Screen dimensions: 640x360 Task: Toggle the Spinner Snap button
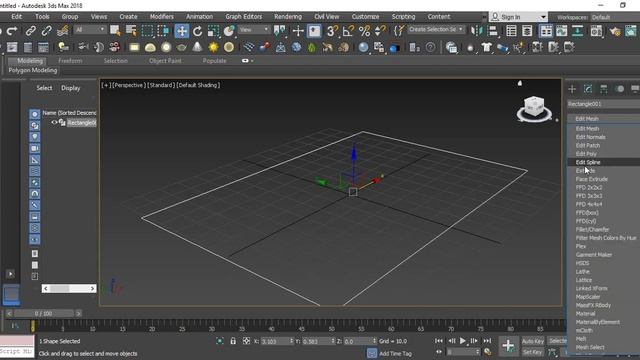pos(380,31)
